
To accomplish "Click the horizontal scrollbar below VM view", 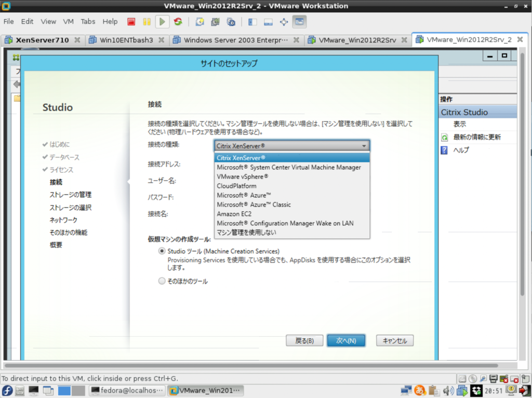I will coord(251,366).
